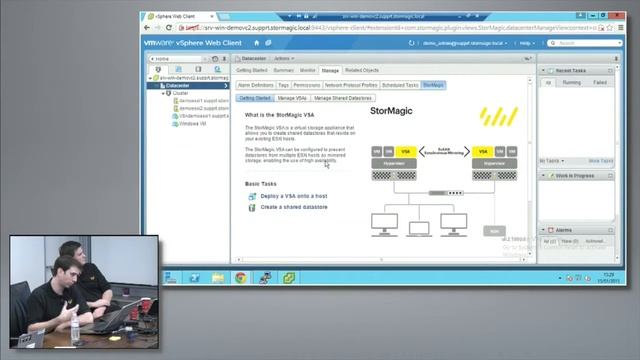Open the Manage VSAs tab
This screenshot has height=360, width=640.
click(x=292, y=98)
